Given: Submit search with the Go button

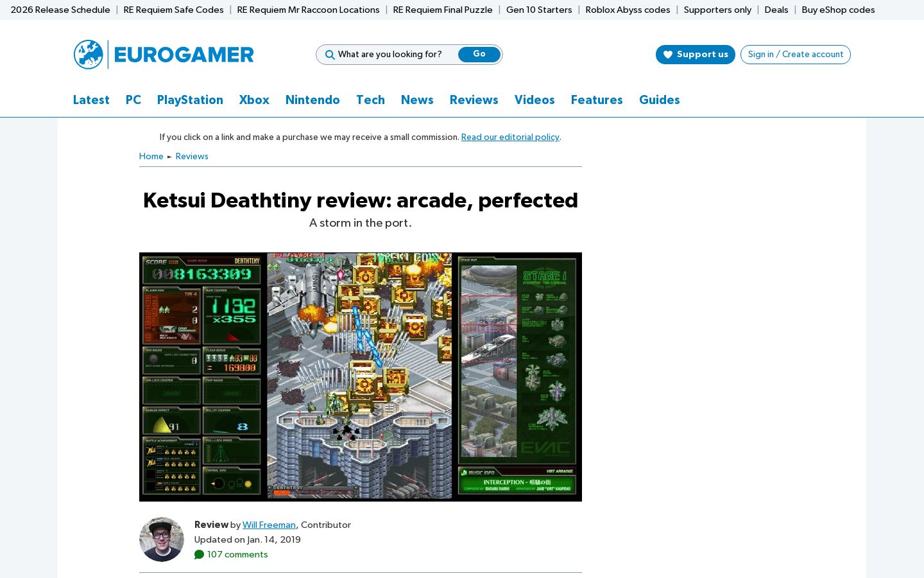Looking at the screenshot, I should click(x=479, y=55).
